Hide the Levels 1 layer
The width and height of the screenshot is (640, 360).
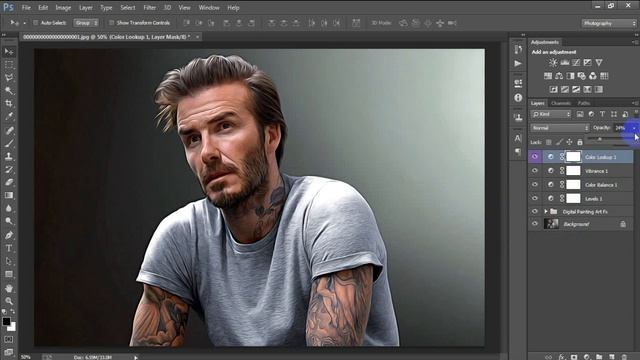tap(535, 198)
